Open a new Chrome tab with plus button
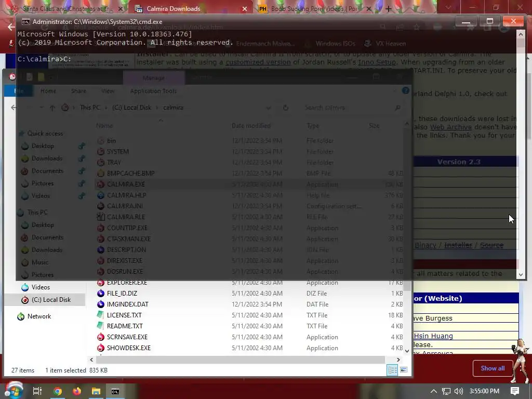 tap(389, 9)
